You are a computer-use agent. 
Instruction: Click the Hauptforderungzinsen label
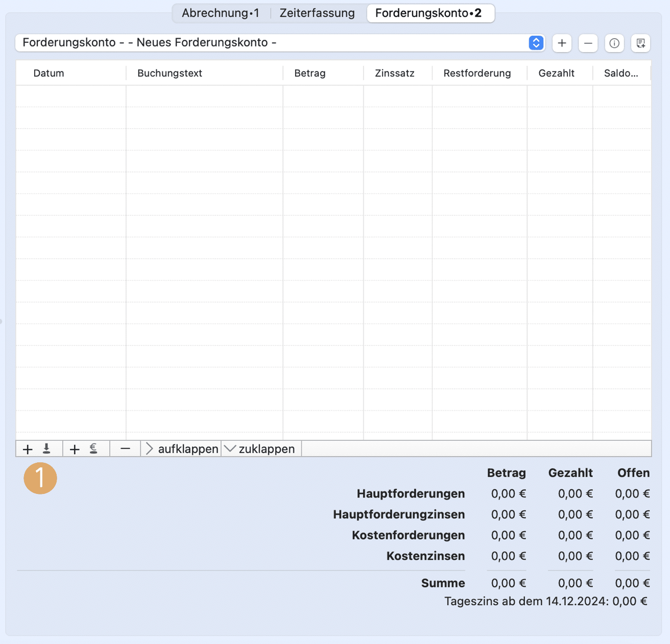point(399,514)
